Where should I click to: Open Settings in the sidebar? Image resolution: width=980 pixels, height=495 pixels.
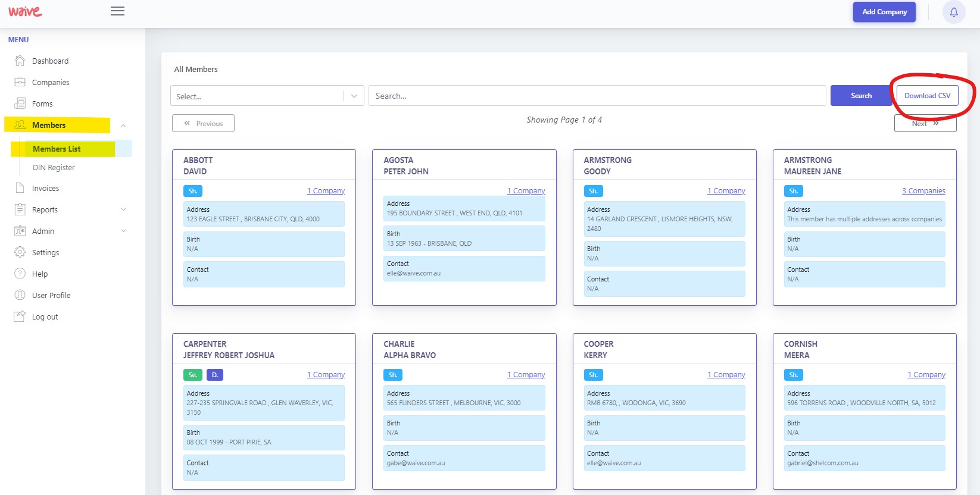coord(45,252)
